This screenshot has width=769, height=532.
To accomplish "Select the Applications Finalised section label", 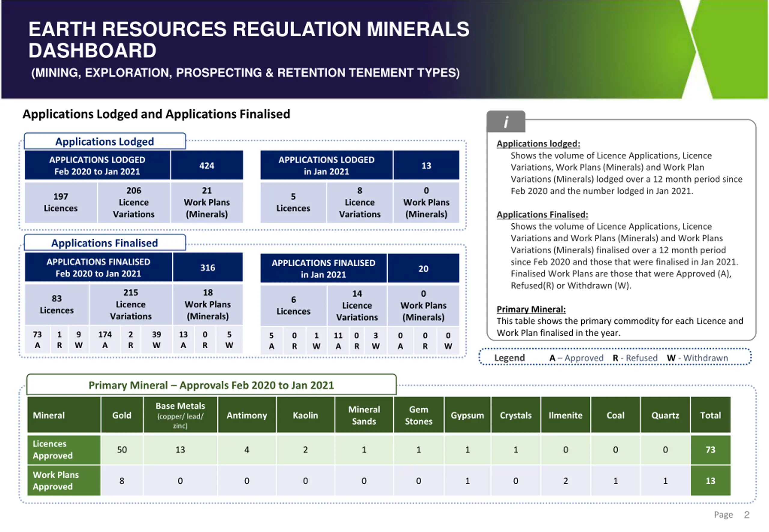I will 105,243.
